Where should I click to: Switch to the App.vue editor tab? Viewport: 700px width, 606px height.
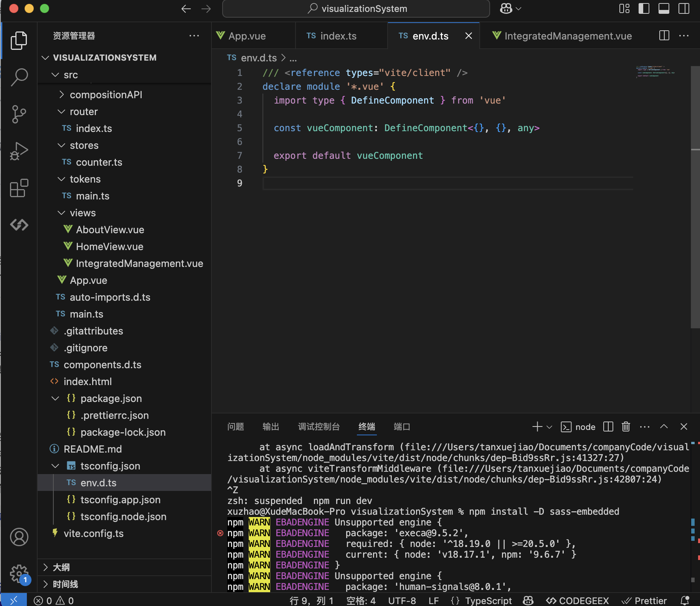pyautogui.click(x=253, y=36)
